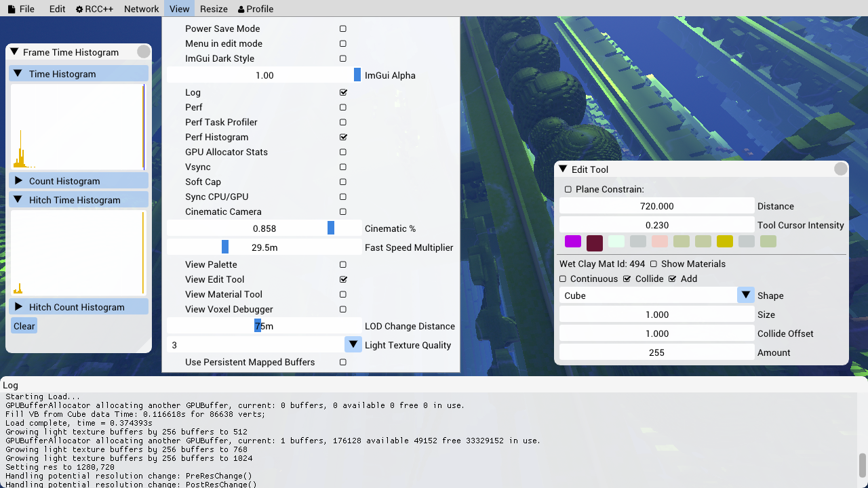Enable GPU Allocator Stats
The height and width of the screenshot is (488, 868).
click(x=343, y=152)
